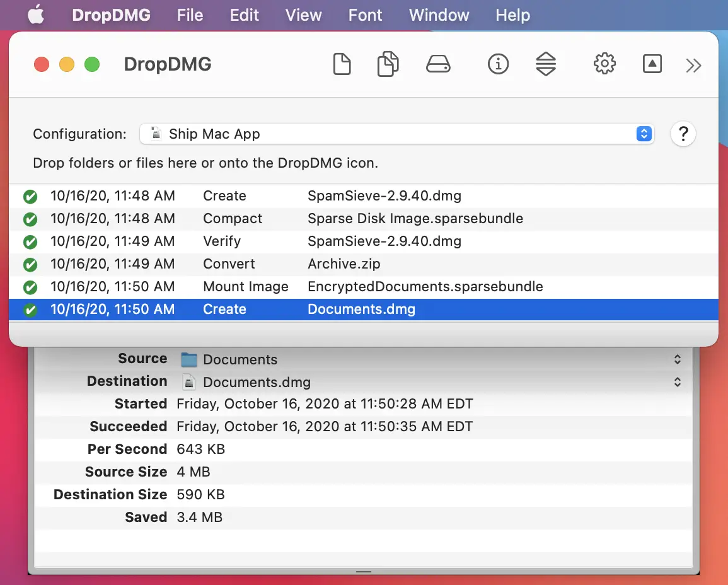The image size is (728, 585).
Task: Open the Window menu
Action: coord(439,15)
